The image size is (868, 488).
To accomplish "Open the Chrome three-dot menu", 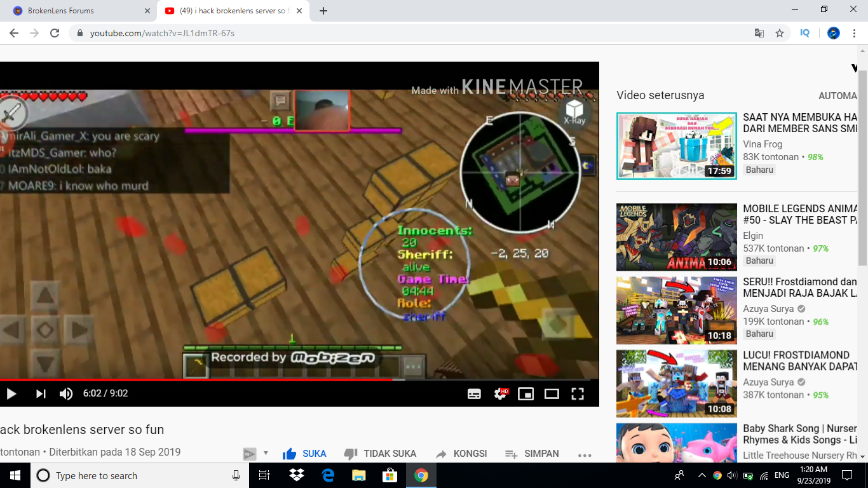I will [x=854, y=33].
